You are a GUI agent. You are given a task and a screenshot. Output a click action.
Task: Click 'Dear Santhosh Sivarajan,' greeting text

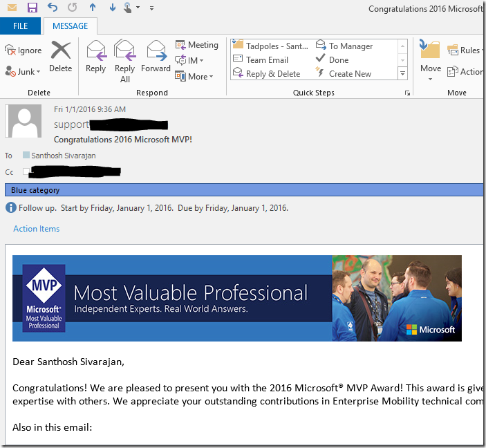68,362
